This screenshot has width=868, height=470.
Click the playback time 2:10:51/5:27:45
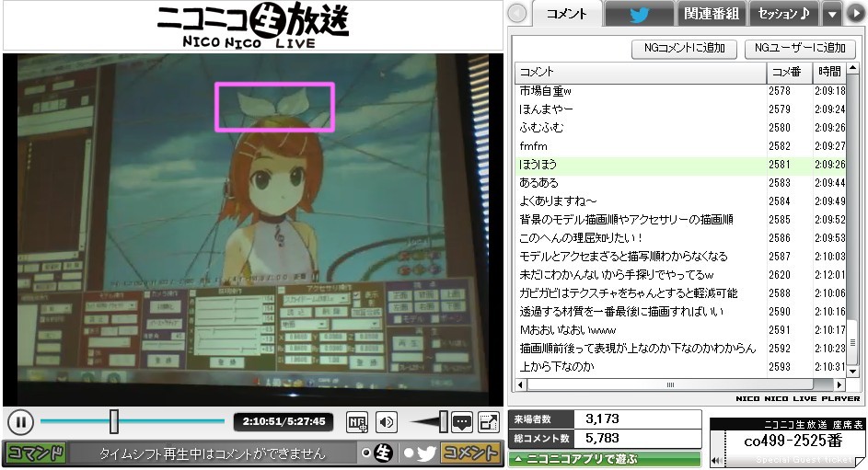point(284,422)
